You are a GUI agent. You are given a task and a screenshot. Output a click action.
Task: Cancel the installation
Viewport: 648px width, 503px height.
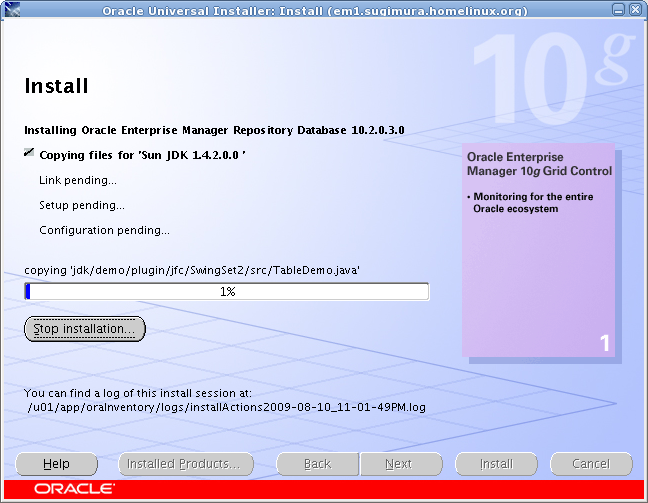pyautogui.click(x=591, y=464)
